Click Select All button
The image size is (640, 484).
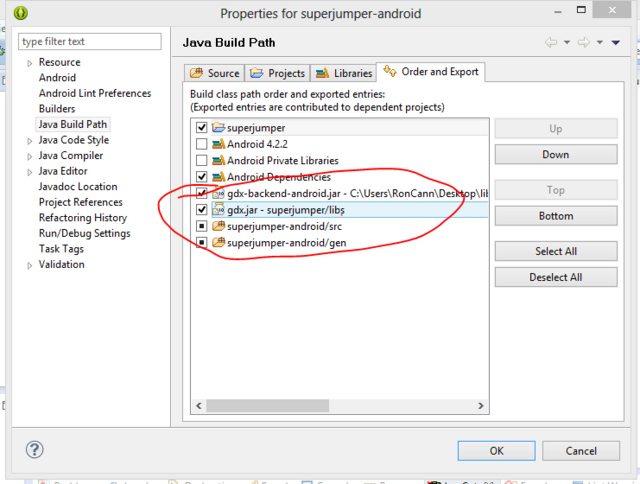click(x=556, y=251)
